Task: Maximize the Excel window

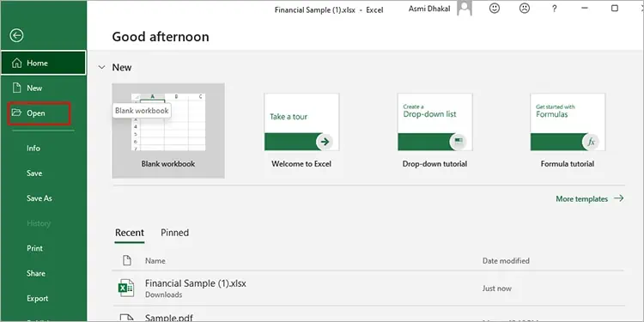Action: 615,9
